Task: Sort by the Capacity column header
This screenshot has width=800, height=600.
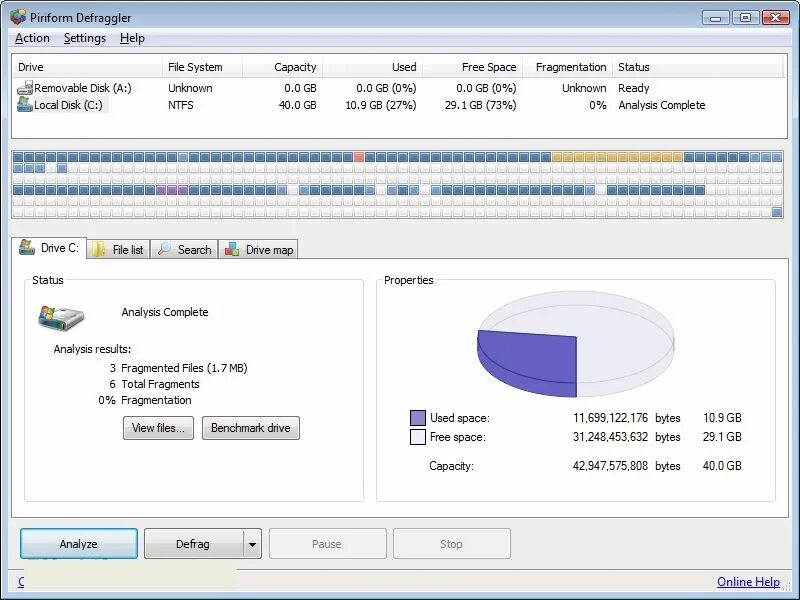Action: (282, 67)
